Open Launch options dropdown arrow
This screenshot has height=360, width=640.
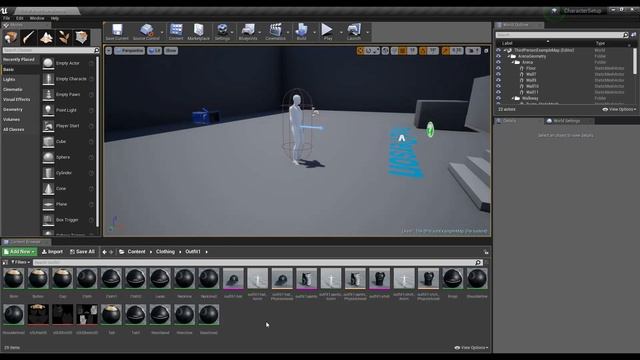(x=367, y=32)
